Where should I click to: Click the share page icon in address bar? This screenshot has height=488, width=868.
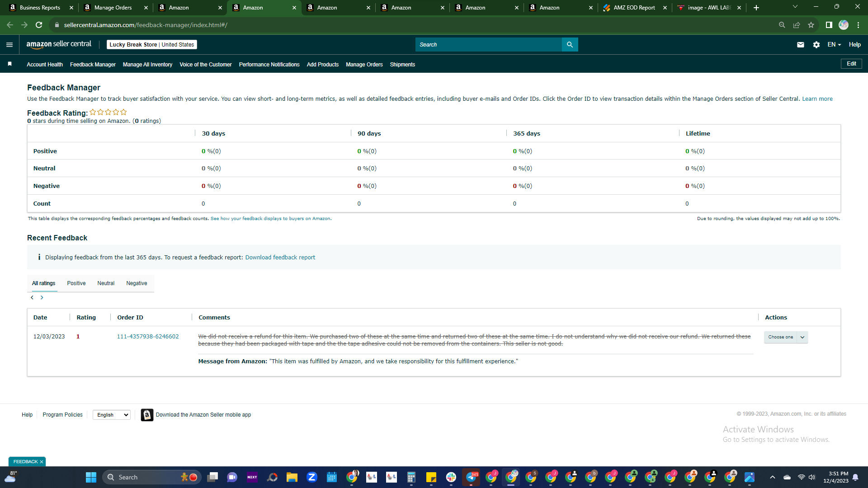[x=797, y=25]
